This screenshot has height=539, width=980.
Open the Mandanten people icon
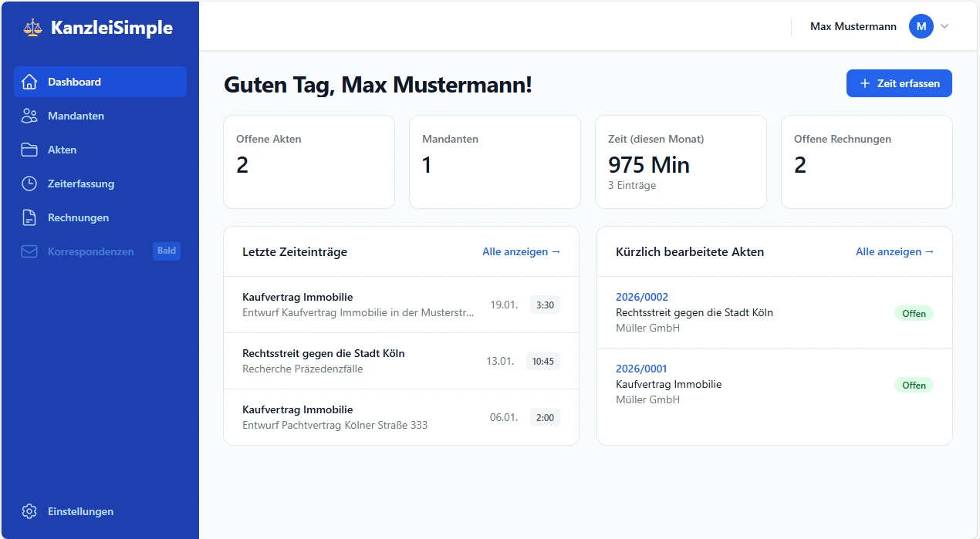pyautogui.click(x=29, y=115)
